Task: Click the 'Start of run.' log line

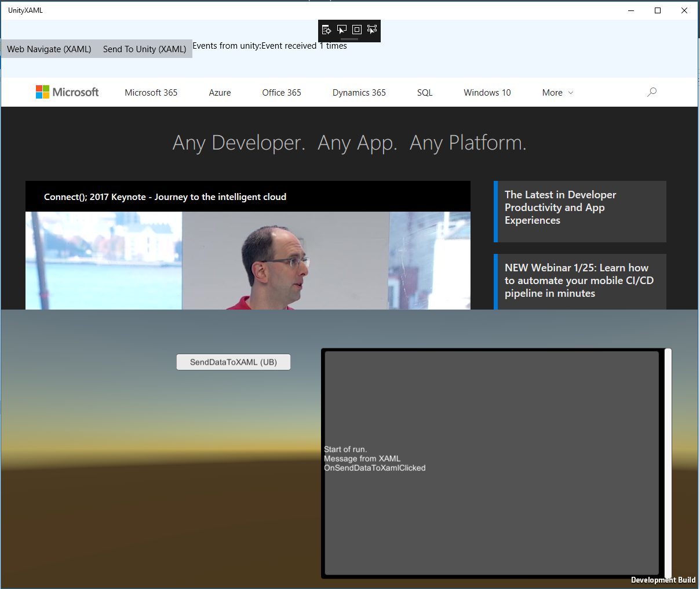Action: click(345, 449)
